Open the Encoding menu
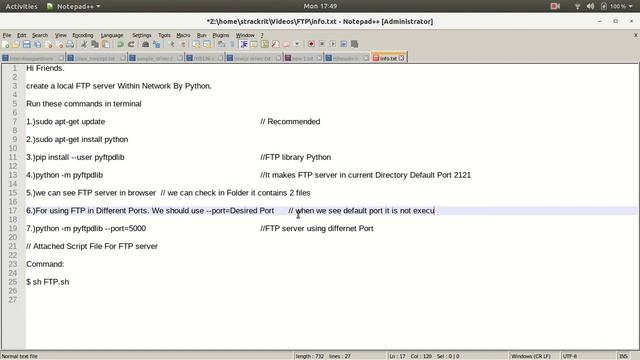 pos(83,36)
